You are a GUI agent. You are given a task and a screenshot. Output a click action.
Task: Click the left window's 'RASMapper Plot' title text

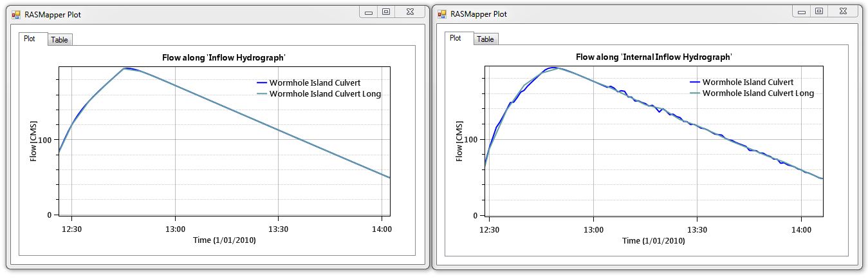53,14
